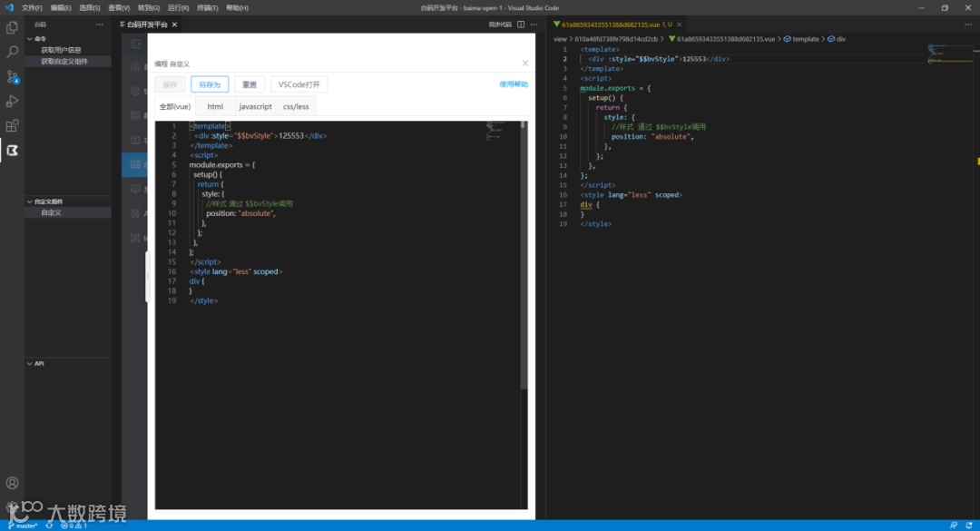This screenshot has width=980, height=531.
Task: Click the feedback icon in status bar
Action: 953,526
